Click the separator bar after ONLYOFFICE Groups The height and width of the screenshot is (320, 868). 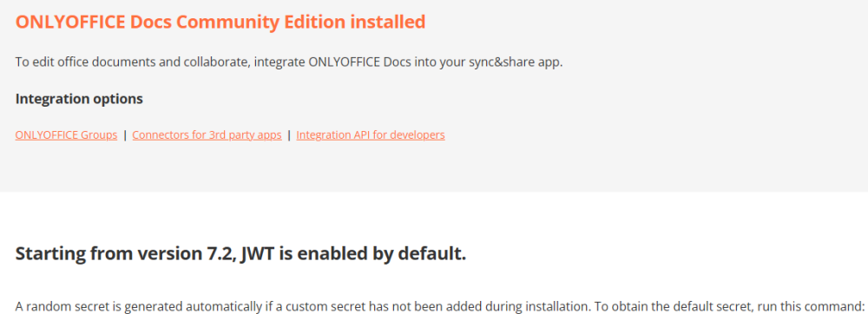[125, 135]
